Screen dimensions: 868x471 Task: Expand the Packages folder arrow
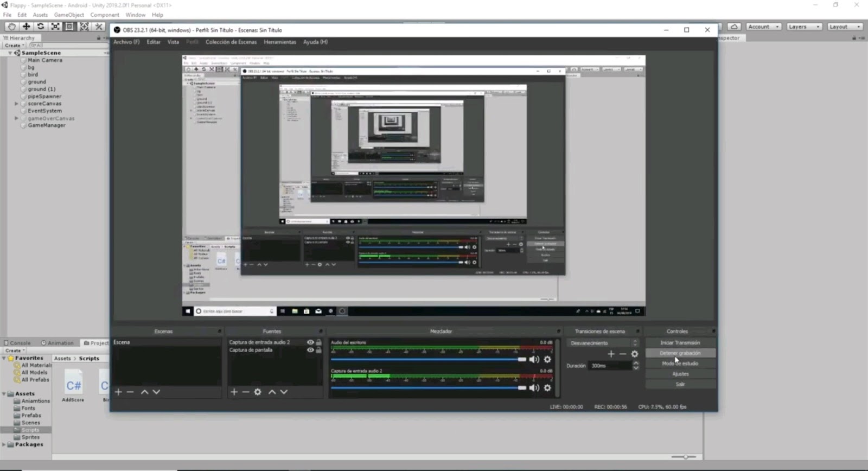pos(4,444)
